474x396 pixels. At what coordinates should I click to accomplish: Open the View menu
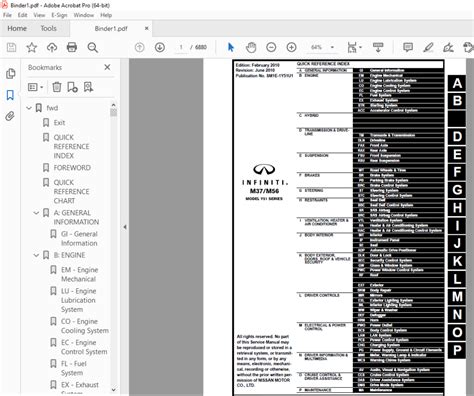[39, 15]
